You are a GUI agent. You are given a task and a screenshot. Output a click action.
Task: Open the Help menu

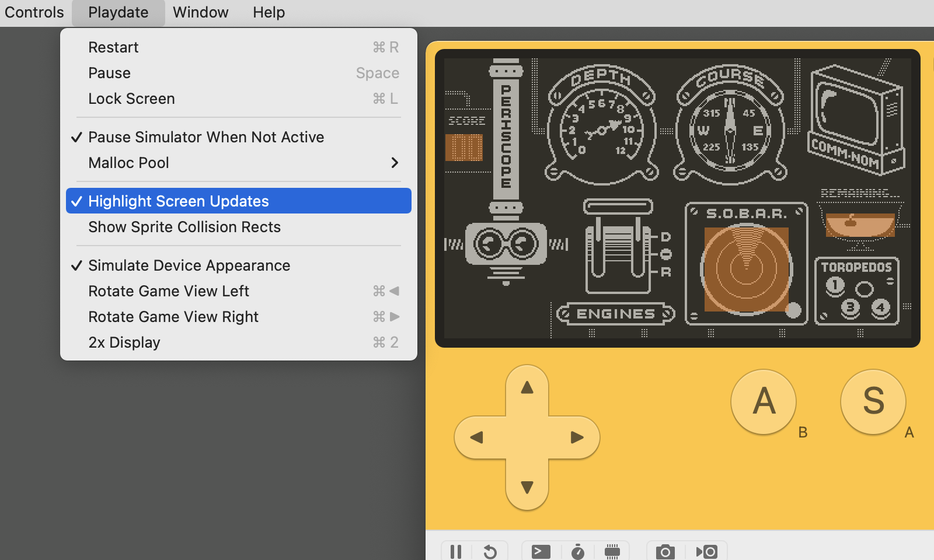269,12
